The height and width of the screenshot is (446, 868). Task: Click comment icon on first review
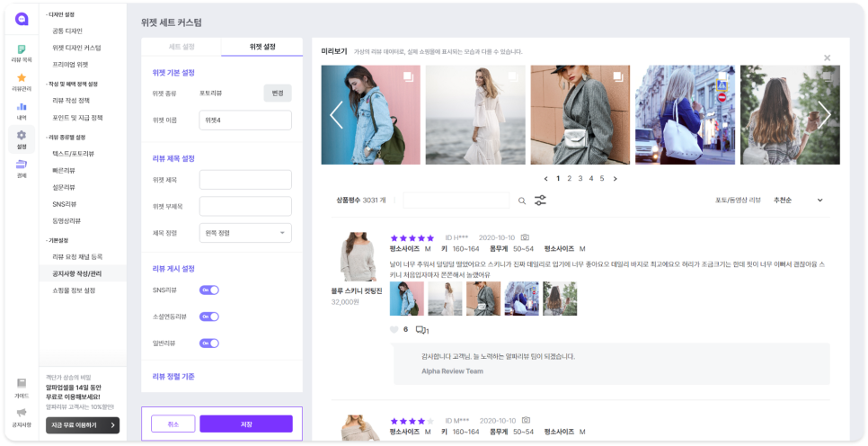tap(421, 330)
